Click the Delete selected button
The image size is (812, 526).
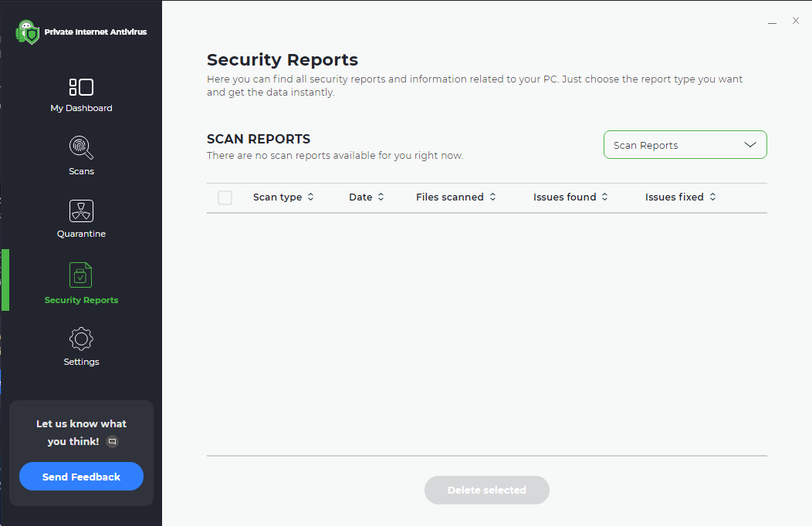[486, 490]
